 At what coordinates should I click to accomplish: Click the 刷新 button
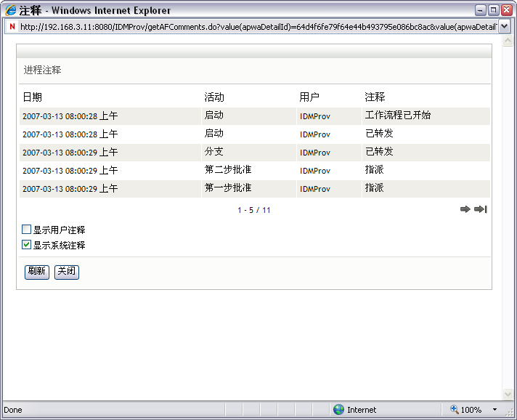pos(37,272)
